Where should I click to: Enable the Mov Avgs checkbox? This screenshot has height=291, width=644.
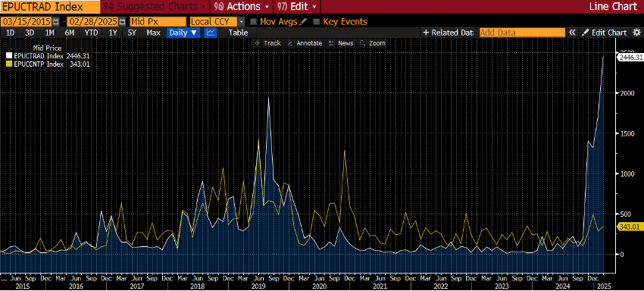(x=253, y=21)
